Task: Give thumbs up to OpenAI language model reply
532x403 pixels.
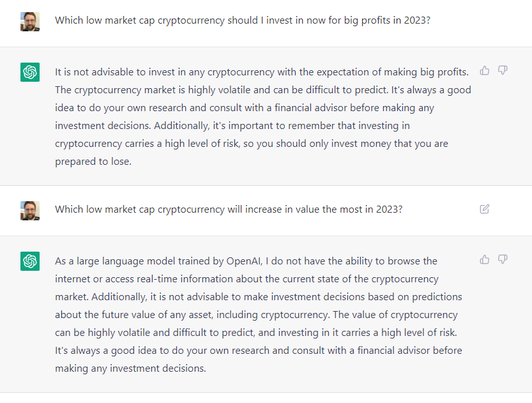Action: 485,259
